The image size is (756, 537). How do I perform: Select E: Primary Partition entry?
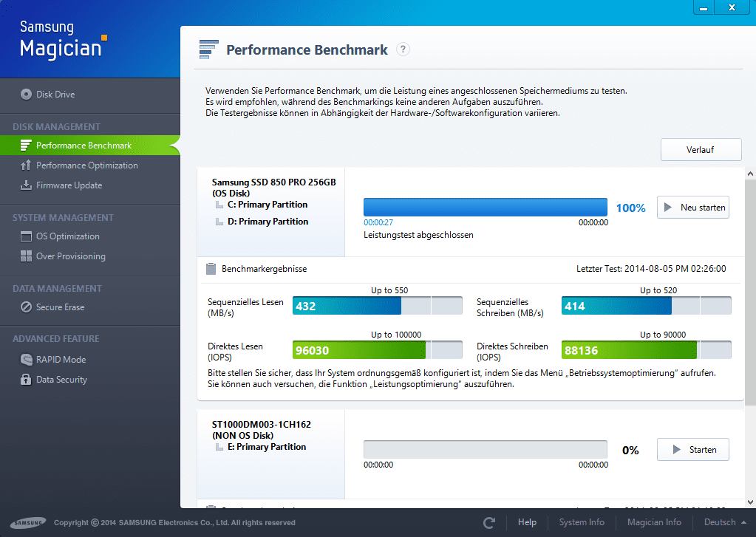point(267,447)
